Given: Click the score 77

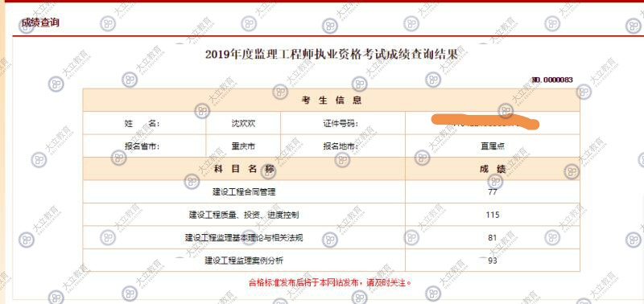Looking at the screenshot, I should click(493, 191).
